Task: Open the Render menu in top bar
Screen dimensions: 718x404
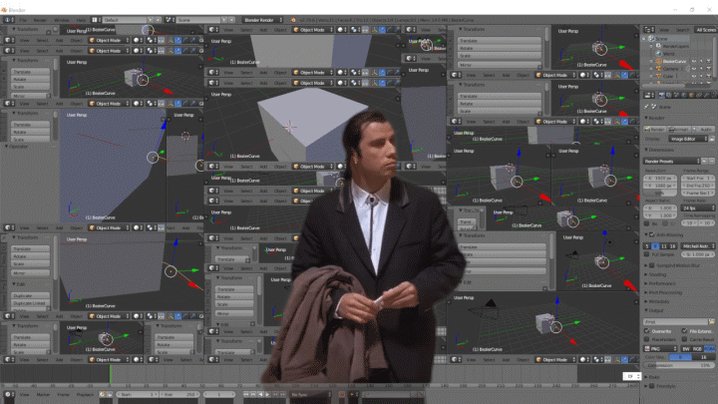Action: pos(40,20)
